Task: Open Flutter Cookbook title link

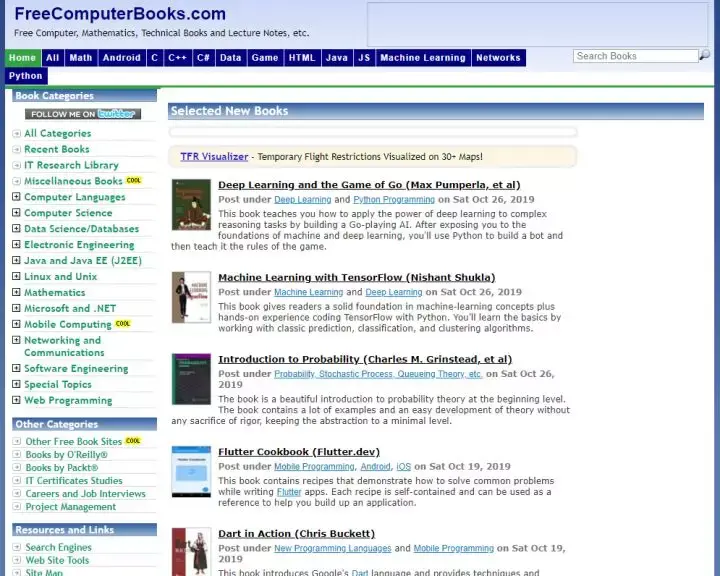Action: coord(299,452)
